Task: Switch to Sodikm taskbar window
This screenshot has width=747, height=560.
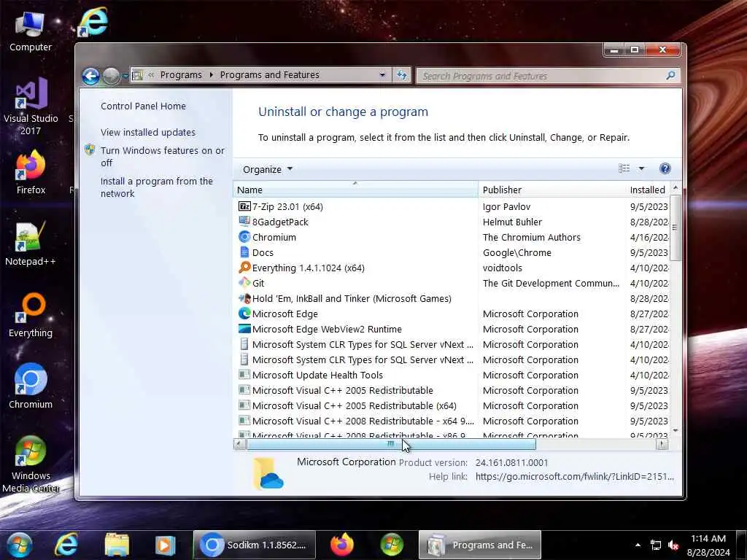Action: click(255, 545)
